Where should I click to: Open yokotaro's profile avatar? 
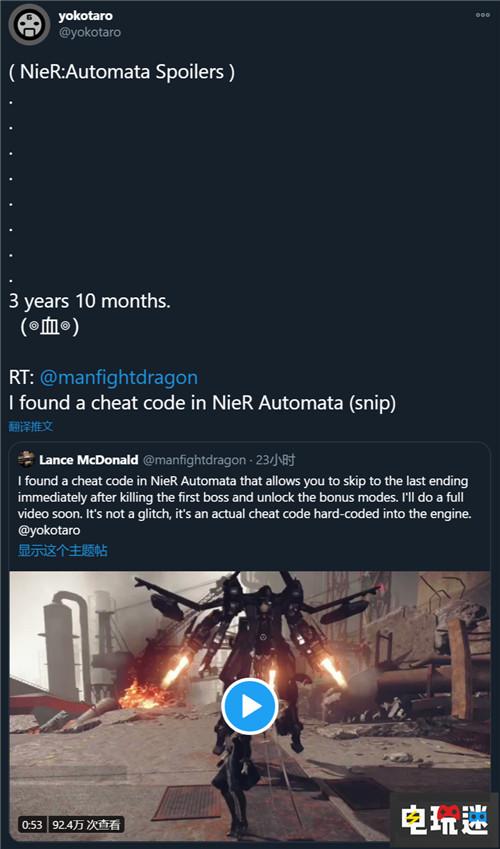(29, 24)
